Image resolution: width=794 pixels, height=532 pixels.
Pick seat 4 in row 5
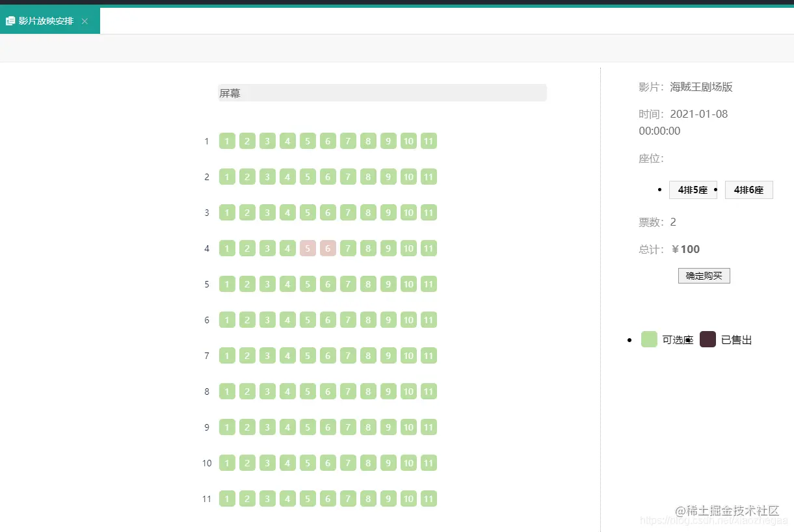(287, 284)
